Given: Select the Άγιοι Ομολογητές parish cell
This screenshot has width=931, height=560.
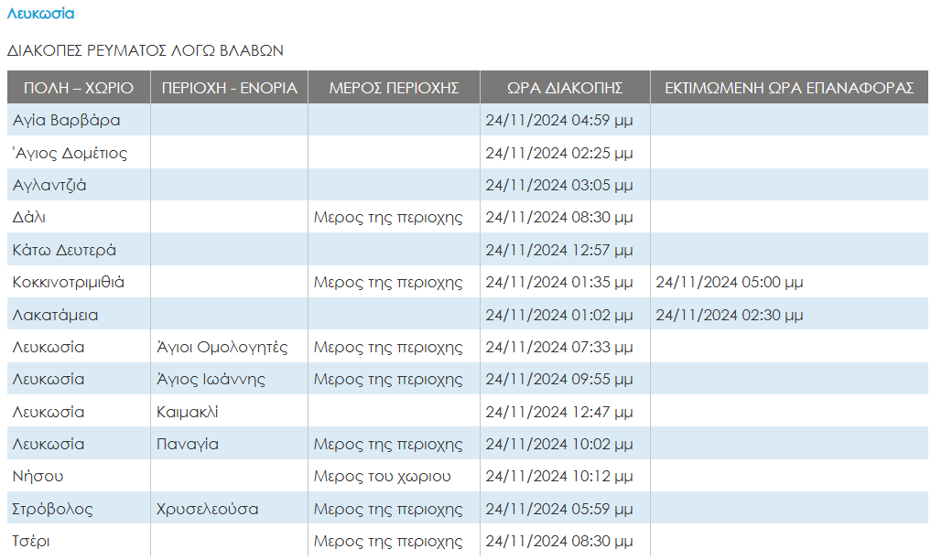Looking at the screenshot, I should coord(222,348).
